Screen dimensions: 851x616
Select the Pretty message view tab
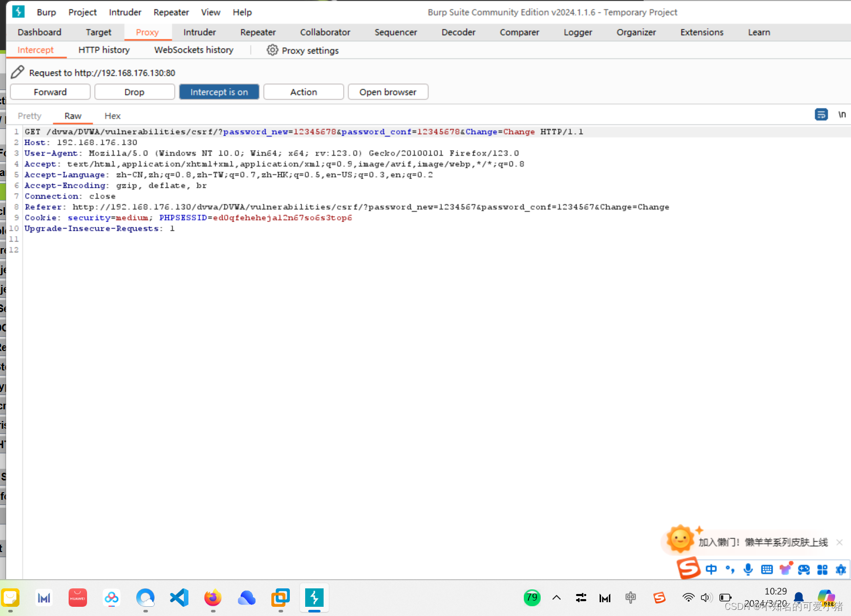click(x=30, y=116)
